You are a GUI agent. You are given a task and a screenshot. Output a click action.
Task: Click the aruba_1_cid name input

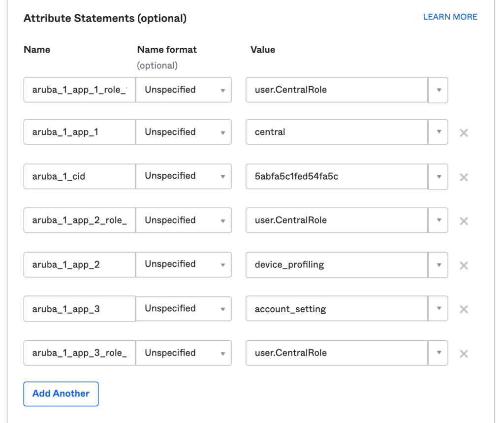pyautogui.click(x=79, y=176)
